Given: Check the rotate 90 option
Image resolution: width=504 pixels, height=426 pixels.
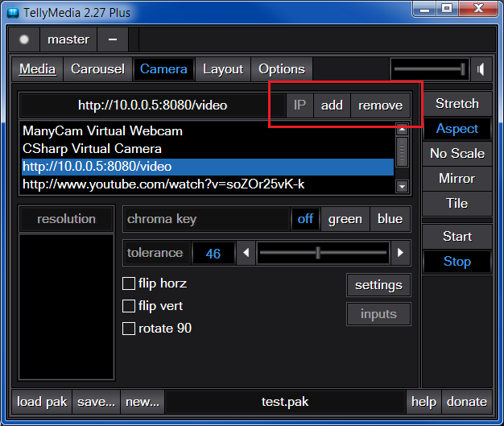Looking at the screenshot, I should pyautogui.click(x=128, y=329).
